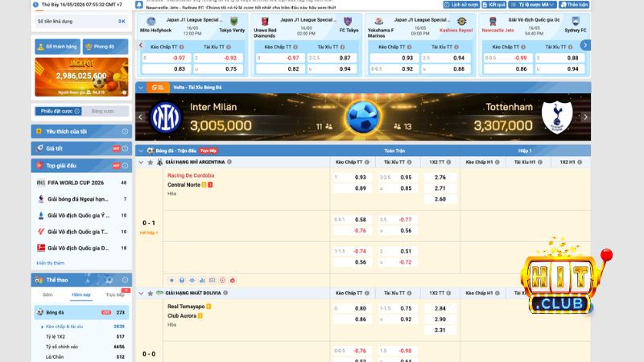The height and width of the screenshot is (362, 644).
Task: Click the Hiển thị thêm link
Action: [50, 263]
